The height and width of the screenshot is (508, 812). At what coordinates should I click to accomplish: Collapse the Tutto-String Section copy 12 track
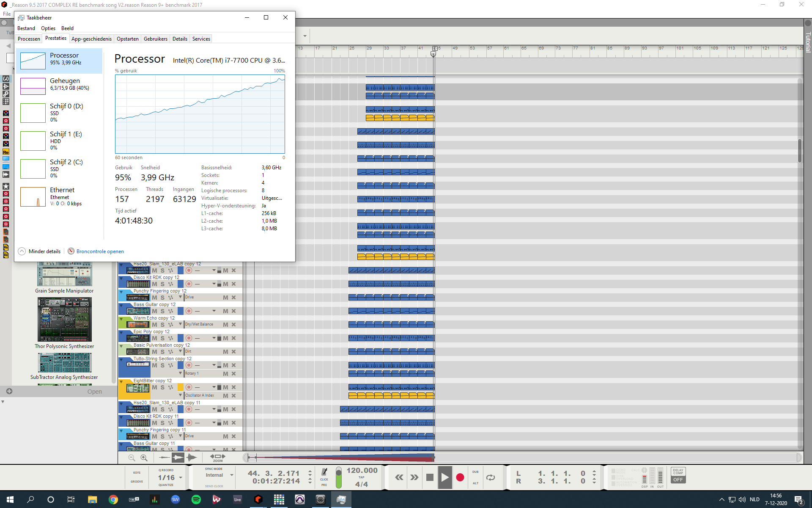point(121,360)
